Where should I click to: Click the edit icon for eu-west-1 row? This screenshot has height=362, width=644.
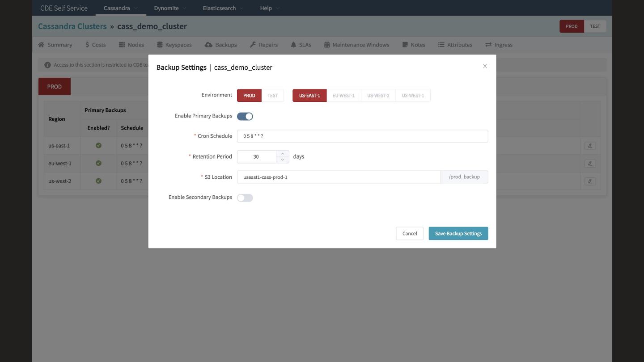(590, 164)
